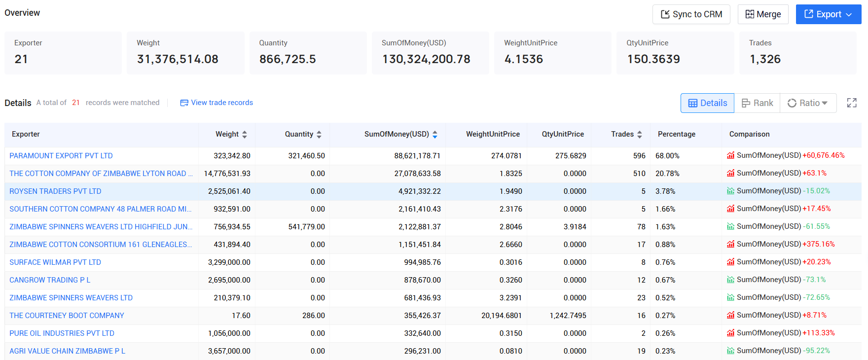Select the Trades summary card showing 1,326
Screen dimensions: 868x360
tap(798, 53)
